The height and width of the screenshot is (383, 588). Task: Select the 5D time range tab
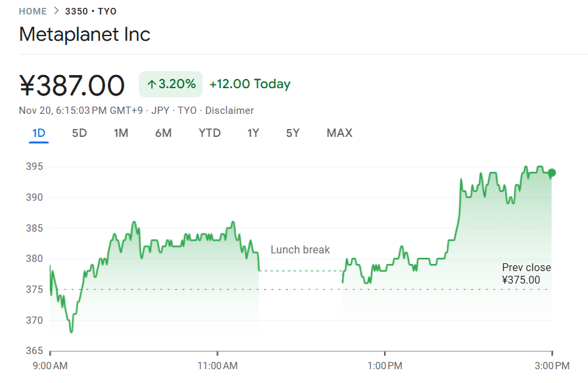coord(79,133)
